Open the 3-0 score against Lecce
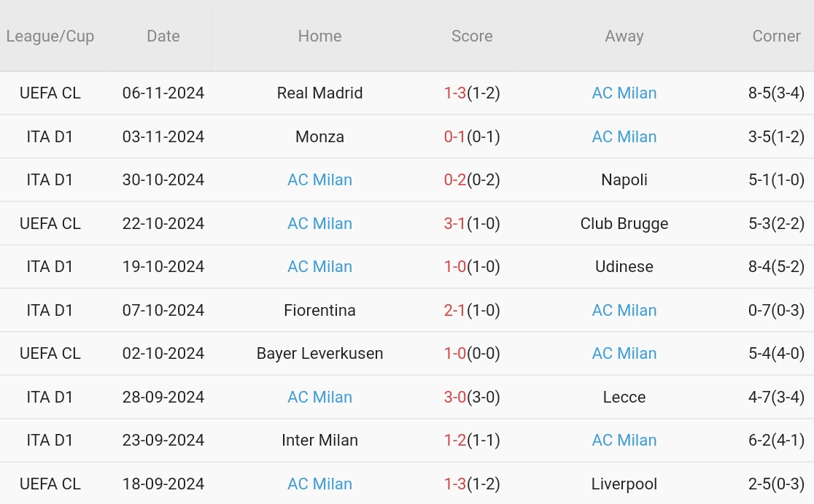The image size is (814, 504). pyautogui.click(x=455, y=397)
